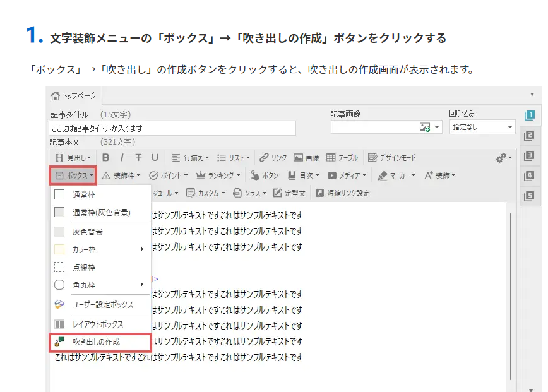
Task: Click the 定型文 button
Action: [x=290, y=193]
